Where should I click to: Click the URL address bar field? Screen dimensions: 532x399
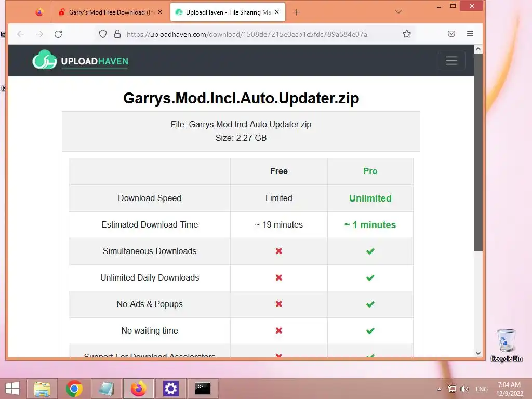pos(247,34)
